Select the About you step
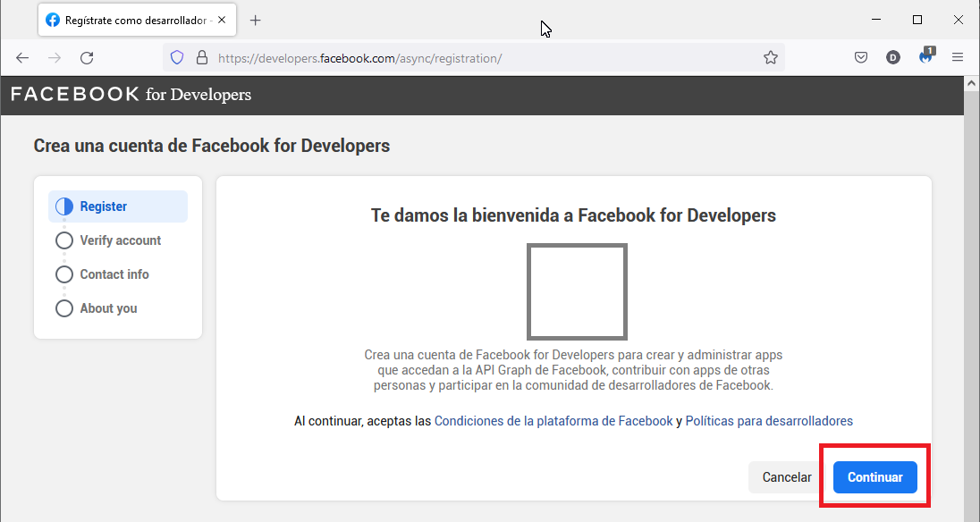The height and width of the screenshot is (522, 980). [108, 308]
